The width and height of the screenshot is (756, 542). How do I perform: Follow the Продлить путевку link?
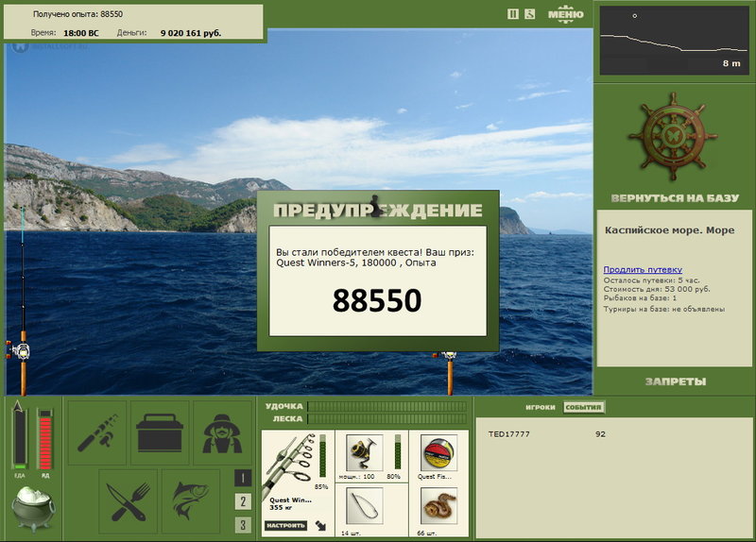pyautogui.click(x=643, y=270)
